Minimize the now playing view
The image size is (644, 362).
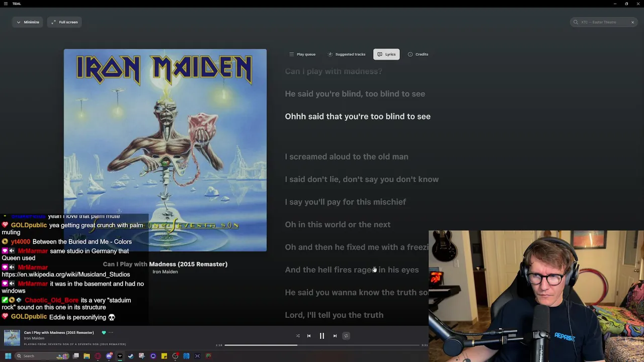point(28,22)
